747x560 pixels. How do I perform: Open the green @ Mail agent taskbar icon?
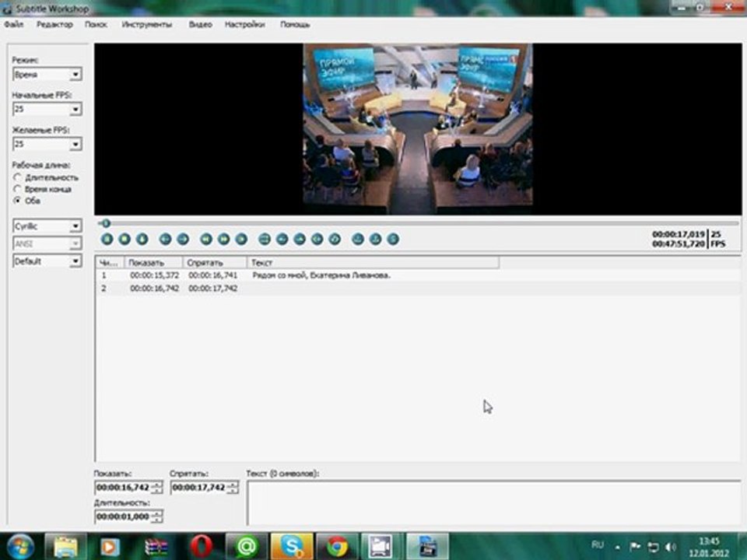pyautogui.click(x=247, y=546)
